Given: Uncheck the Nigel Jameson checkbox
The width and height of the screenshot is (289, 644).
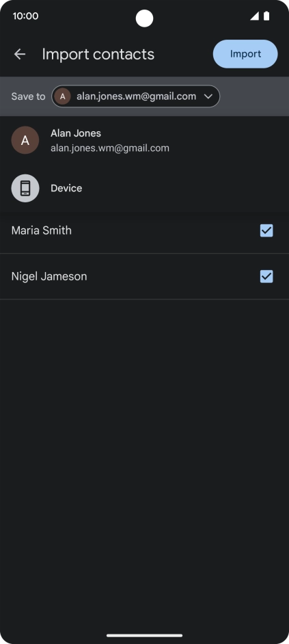Looking at the screenshot, I should [x=266, y=277].
